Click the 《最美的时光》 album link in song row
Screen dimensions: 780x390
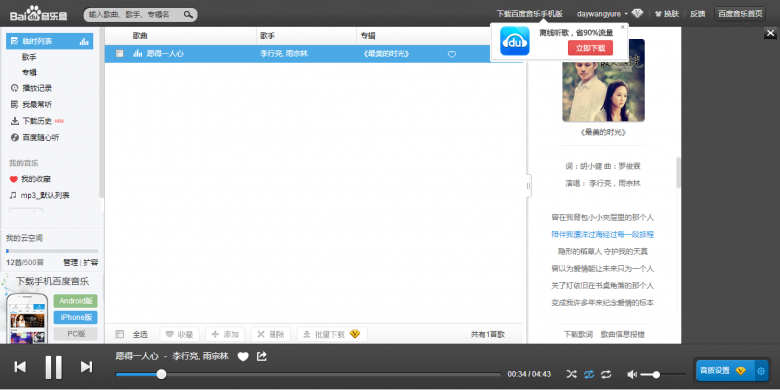click(x=387, y=54)
